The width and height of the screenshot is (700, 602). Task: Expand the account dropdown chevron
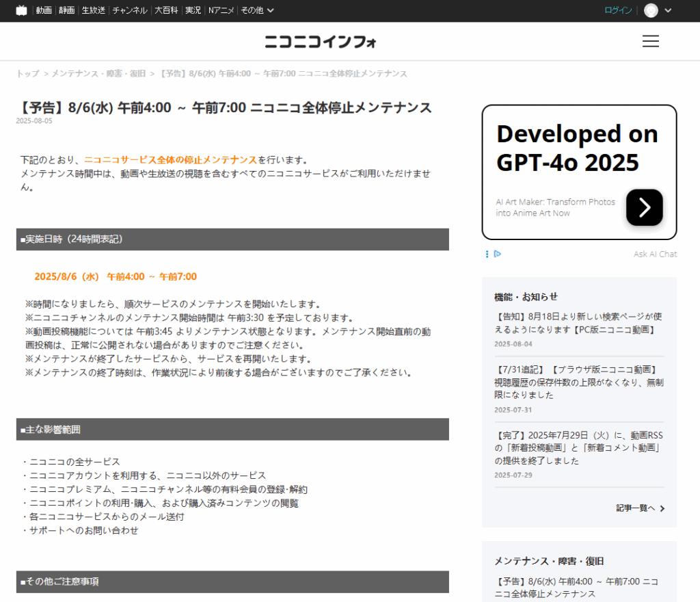point(668,10)
